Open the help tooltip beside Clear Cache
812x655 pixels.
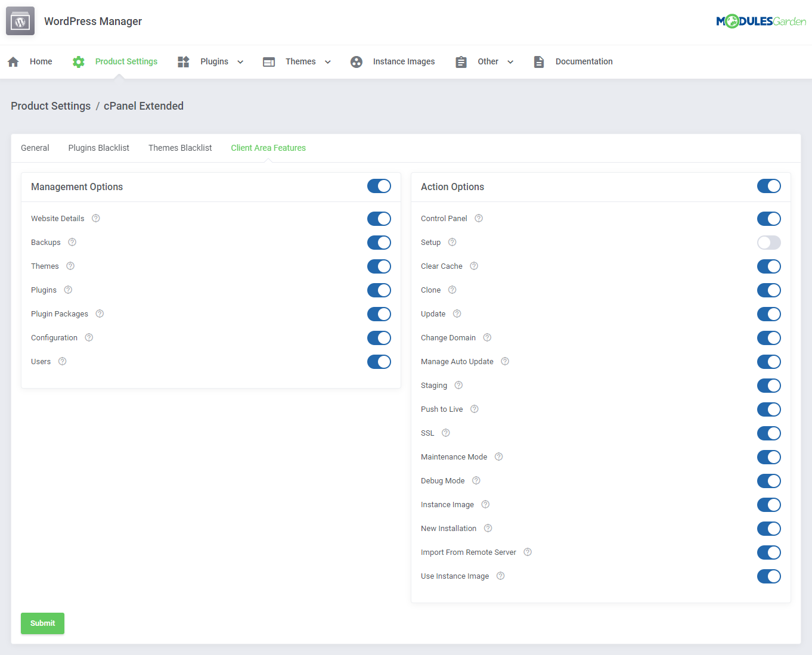pyautogui.click(x=473, y=266)
